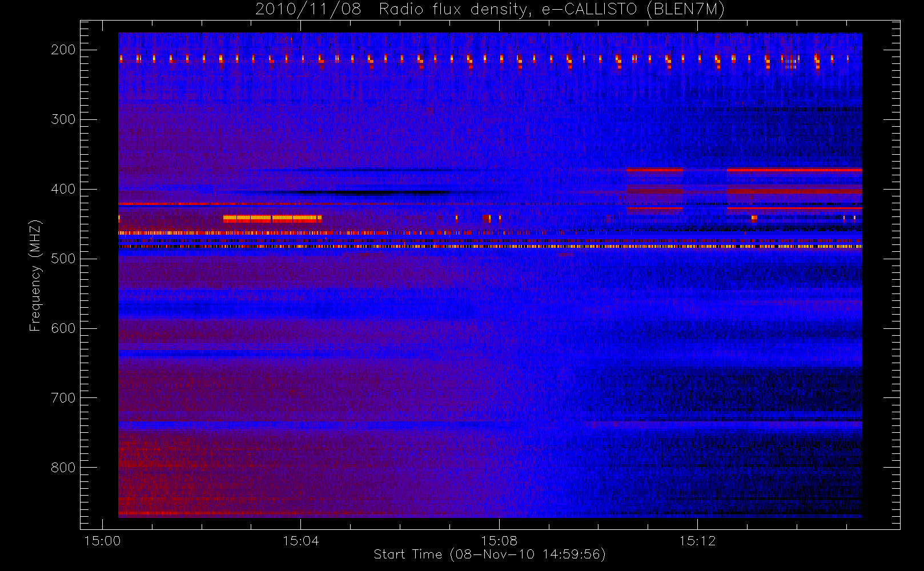This screenshot has height=571, width=924.
Task: Click the 800 frequency tick label
Action: tap(63, 468)
